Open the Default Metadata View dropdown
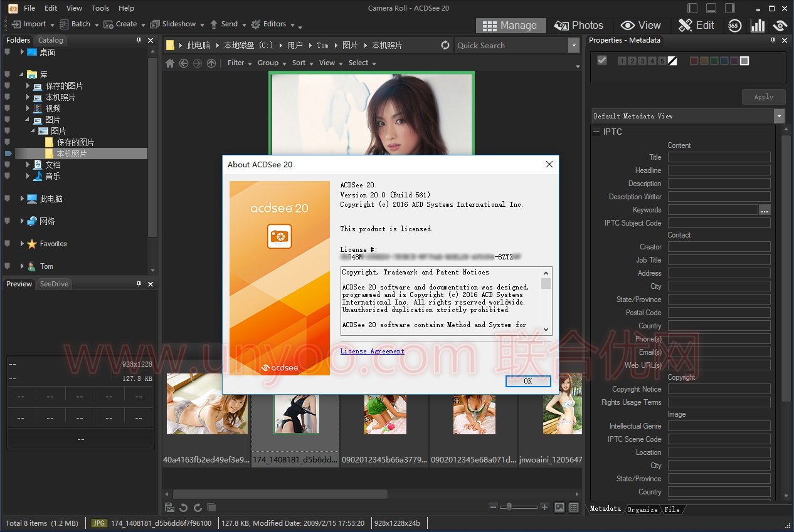Viewport: 794px width, 532px height. (779, 116)
